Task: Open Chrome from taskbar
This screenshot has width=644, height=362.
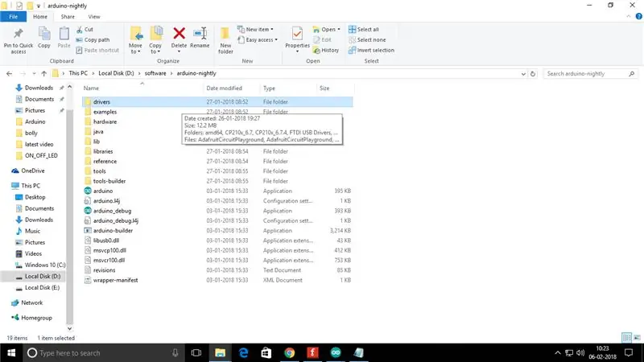Action: pos(290,353)
